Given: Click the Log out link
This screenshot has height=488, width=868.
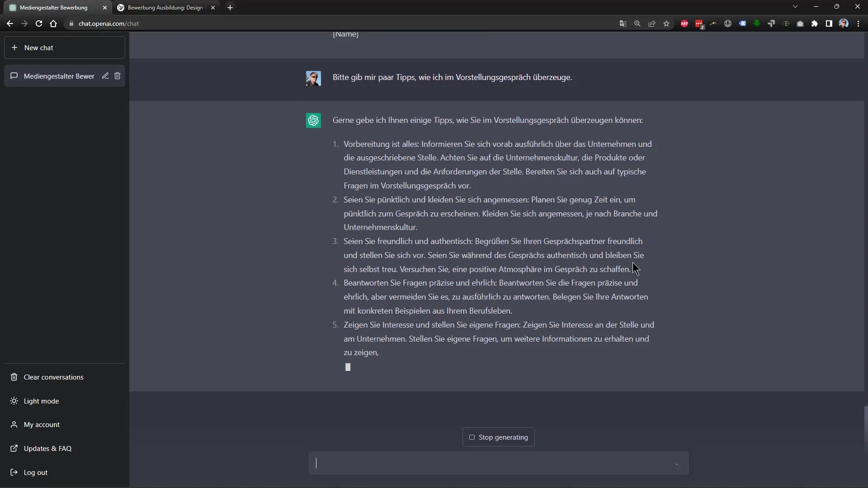Looking at the screenshot, I should pyautogui.click(x=35, y=473).
